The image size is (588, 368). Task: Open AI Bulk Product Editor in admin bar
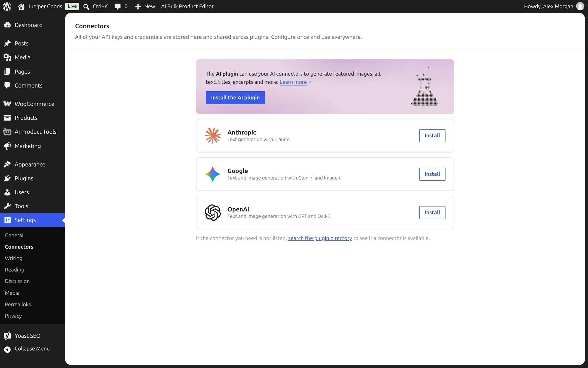pyautogui.click(x=187, y=6)
